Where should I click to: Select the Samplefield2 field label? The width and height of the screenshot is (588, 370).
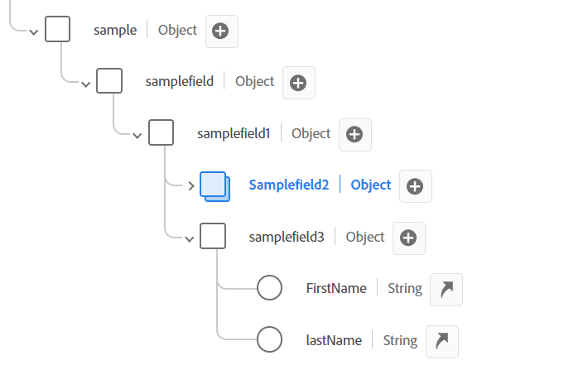pos(289,185)
